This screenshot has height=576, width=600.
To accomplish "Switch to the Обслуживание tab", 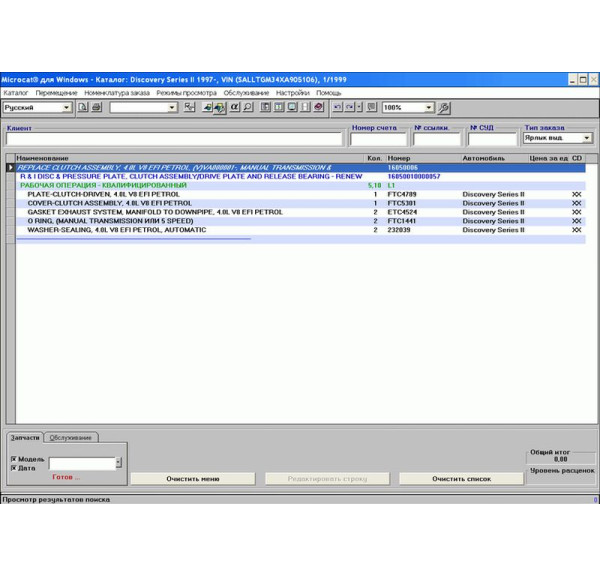I will tap(71, 438).
